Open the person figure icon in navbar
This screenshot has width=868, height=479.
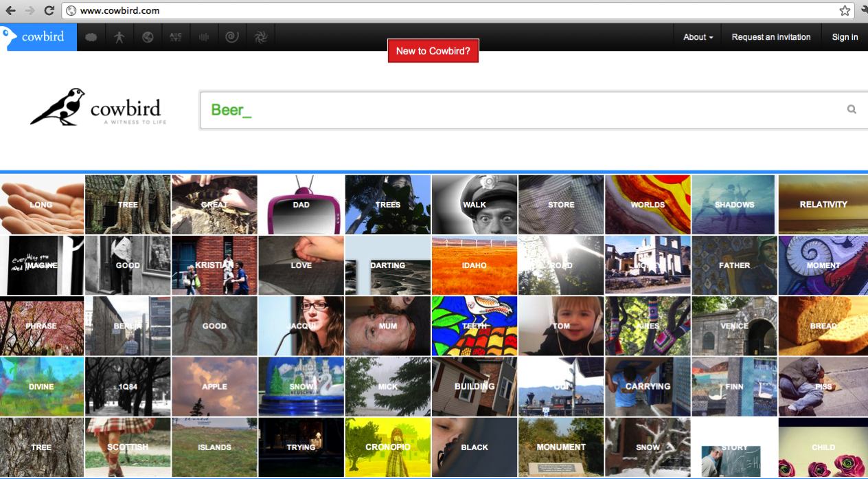[x=119, y=37]
